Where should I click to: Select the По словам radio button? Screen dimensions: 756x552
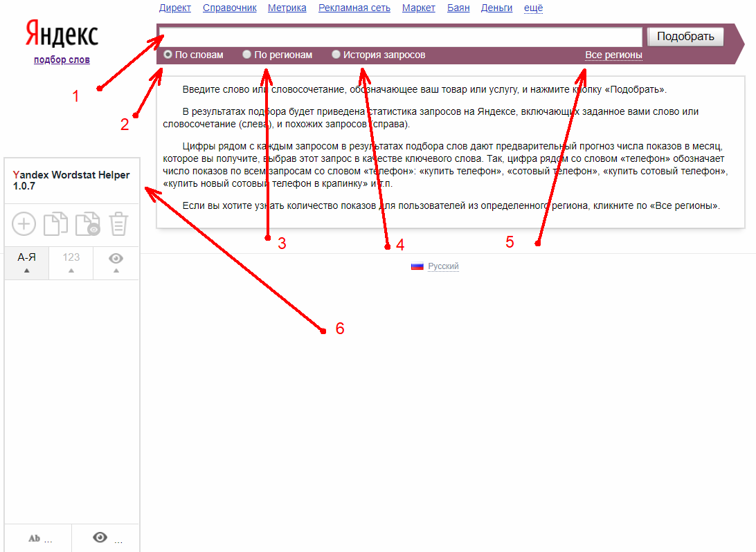[x=168, y=55]
